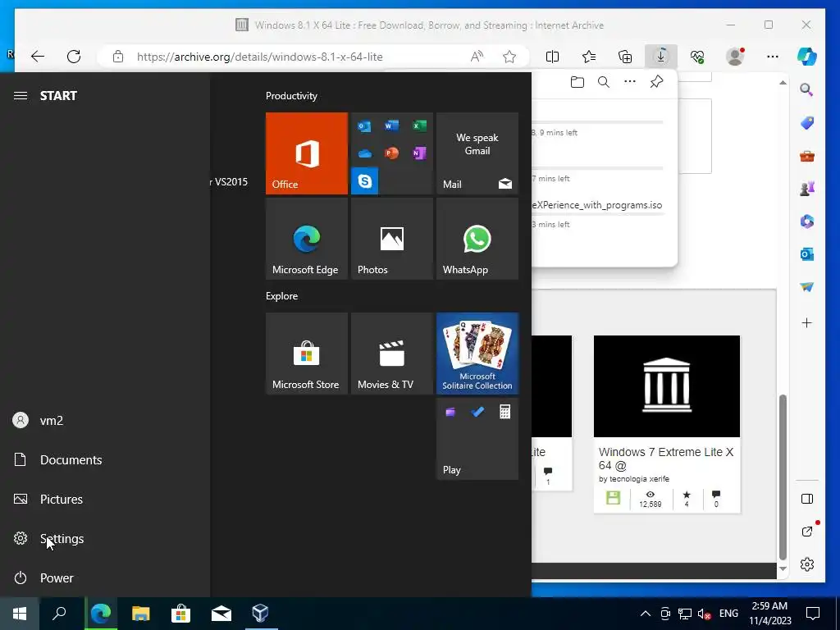The height and width of the screenshot is (630, 840).
Task: Click the Windows Start button
Action: (20, 614)
